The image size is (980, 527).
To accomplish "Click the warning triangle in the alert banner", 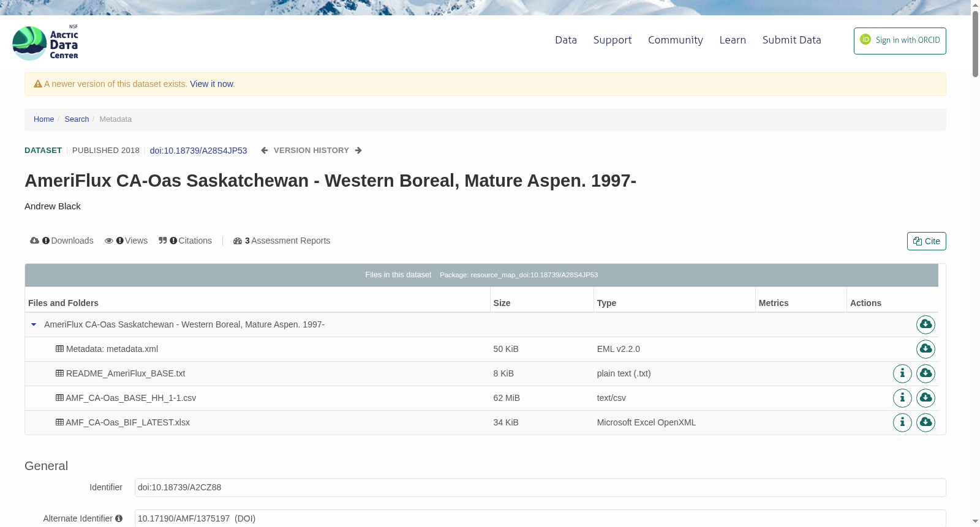I will pos(38,84).
